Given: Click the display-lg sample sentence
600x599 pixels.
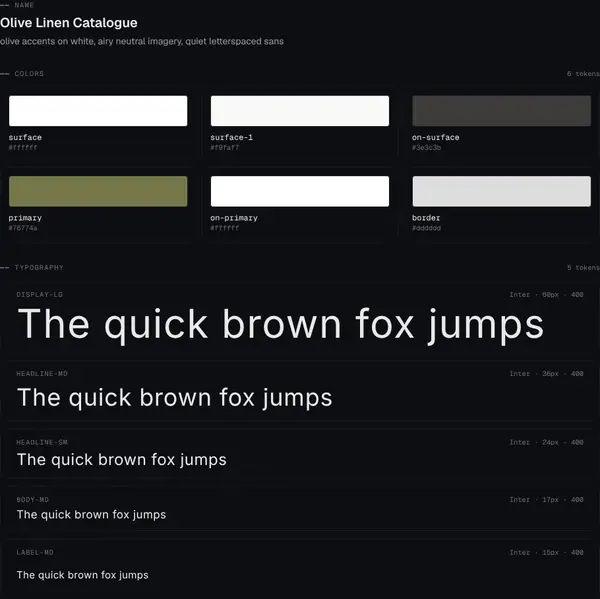Looking at the screenshot, I should tap(280, 325).
